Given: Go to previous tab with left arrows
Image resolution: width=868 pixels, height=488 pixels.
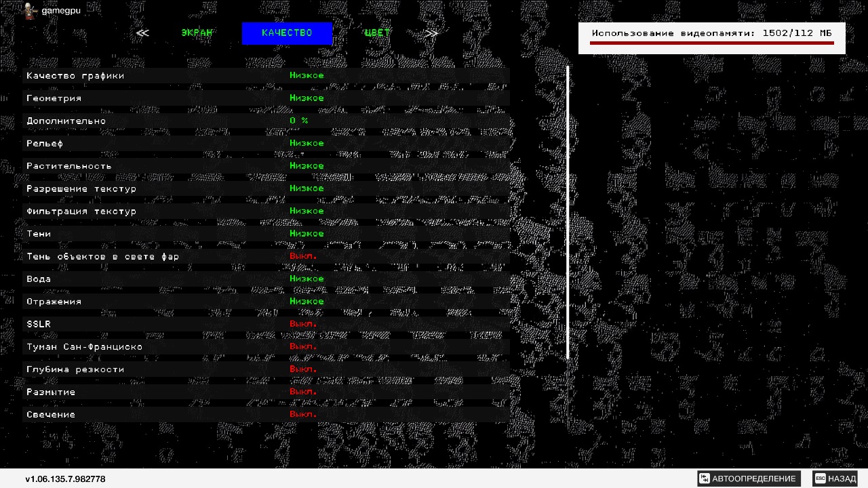Looking at the screenshot, I should [x=142, y=33].
